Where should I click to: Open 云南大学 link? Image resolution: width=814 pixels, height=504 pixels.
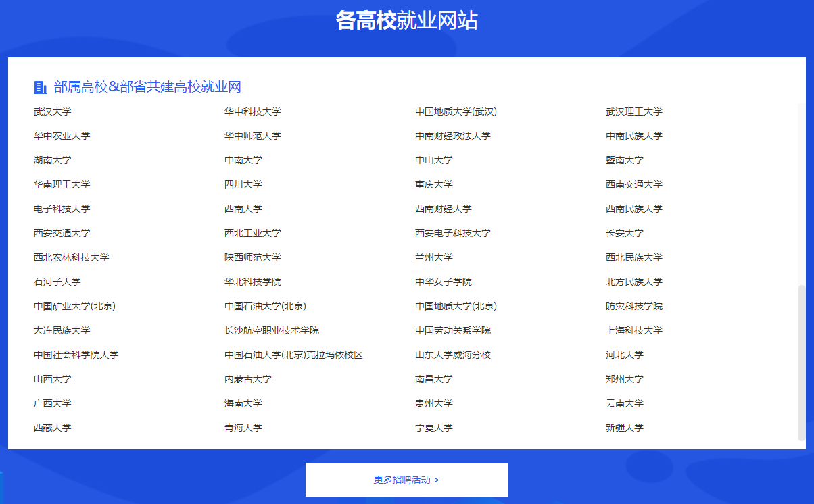pos(625,403)
